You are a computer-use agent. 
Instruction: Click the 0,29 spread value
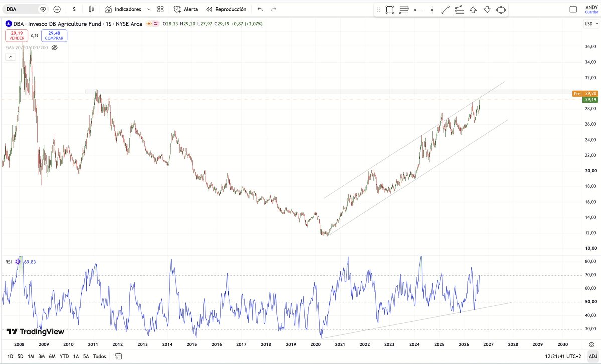35,36
